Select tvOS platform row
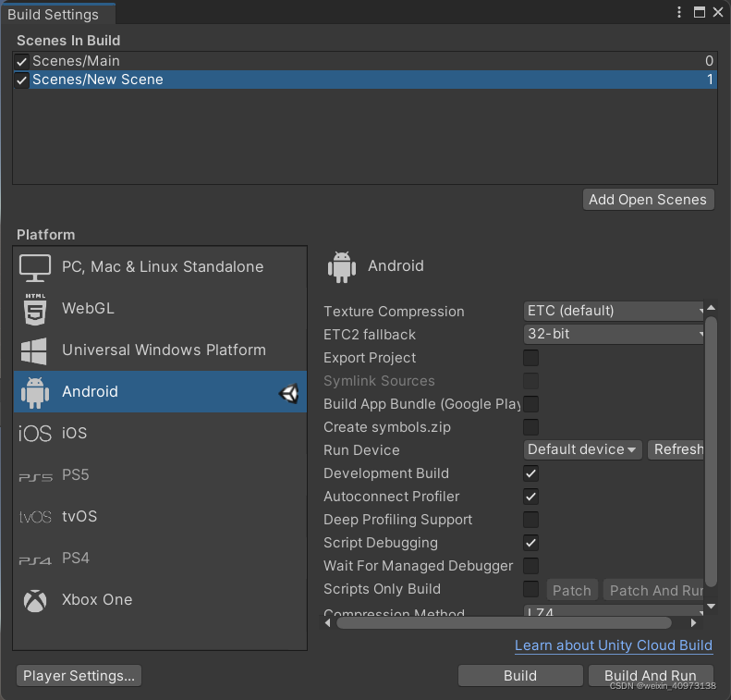This screenshot has width=731, height=700. click(x=160, y=517)
